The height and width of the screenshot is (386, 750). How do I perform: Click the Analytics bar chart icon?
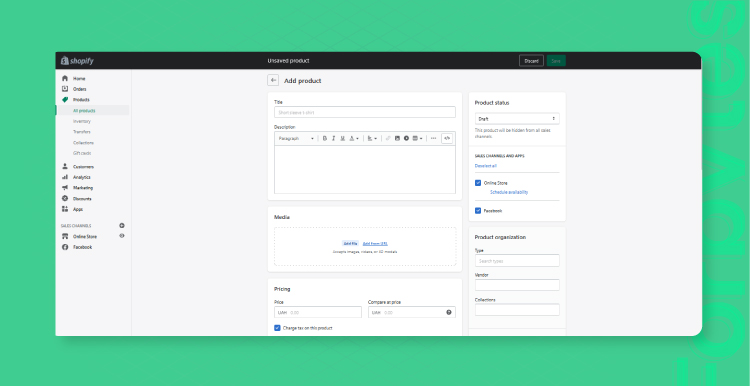(65, 177)
